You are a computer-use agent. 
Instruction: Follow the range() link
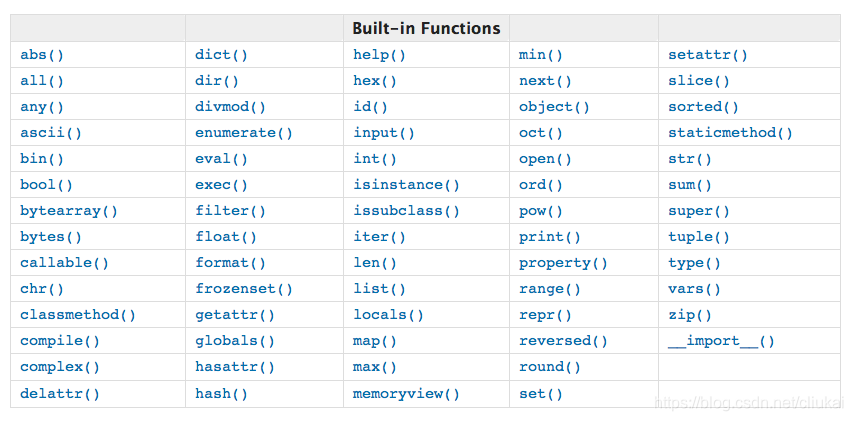click(x=550, y=289)
